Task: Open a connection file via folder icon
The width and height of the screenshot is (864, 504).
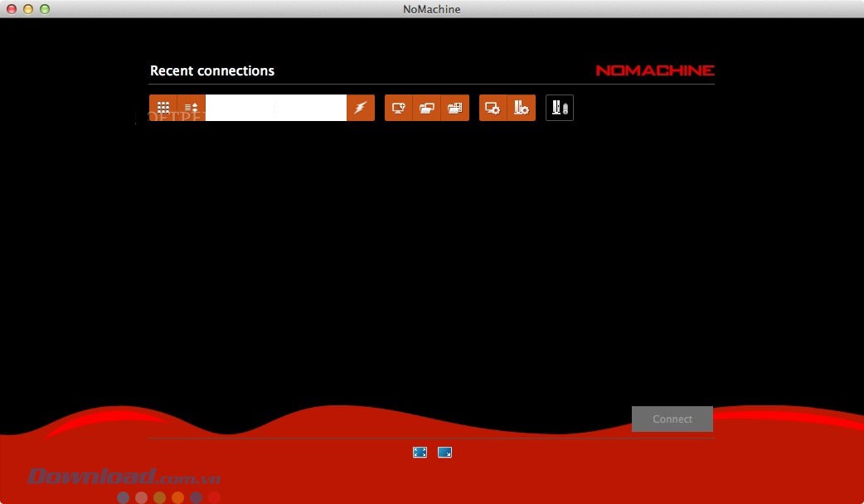Action: click(426, 108)
